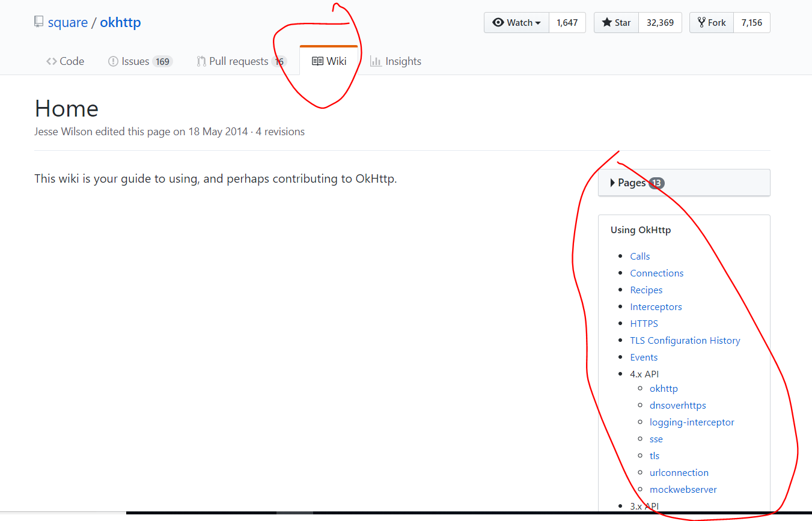Image resolution: width=812 pixels, height=521 pixels.
Task: Expand the Pages list triangle
Action: tap(612, 183)
